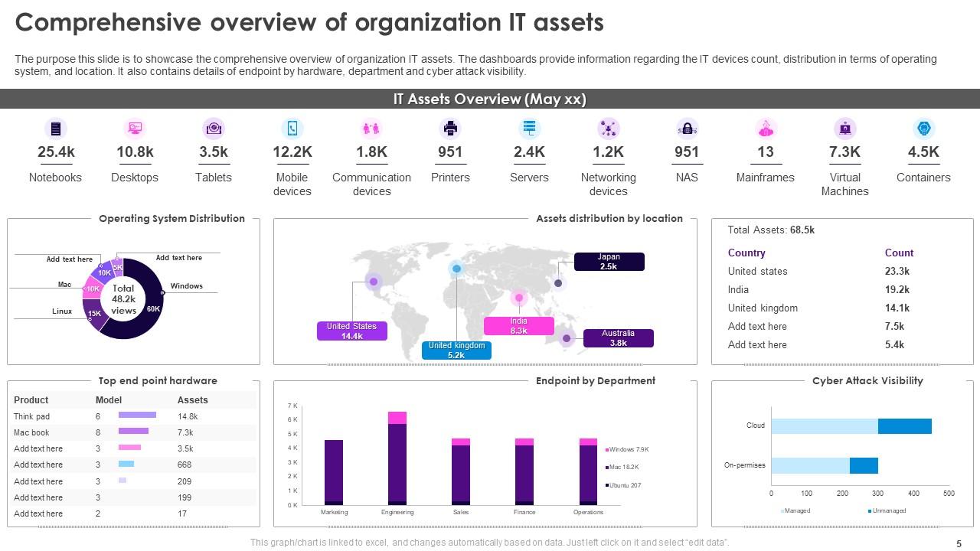Select the India 8.3k map label

point(518,326)
